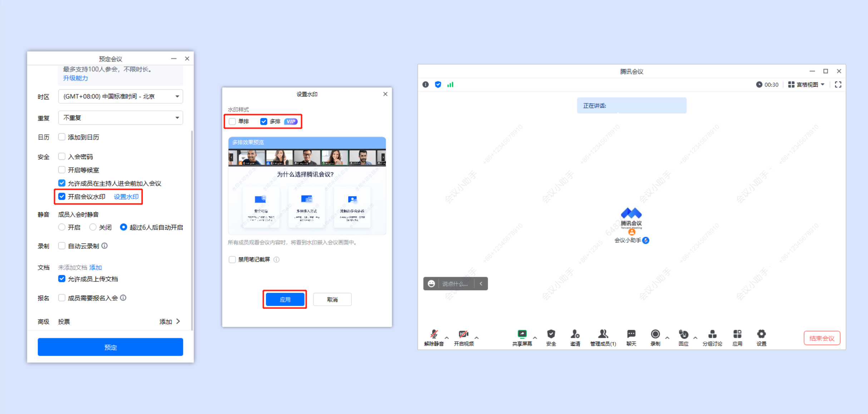
Task: Enable the meeting password checkbox
Action: pos(62,157)
